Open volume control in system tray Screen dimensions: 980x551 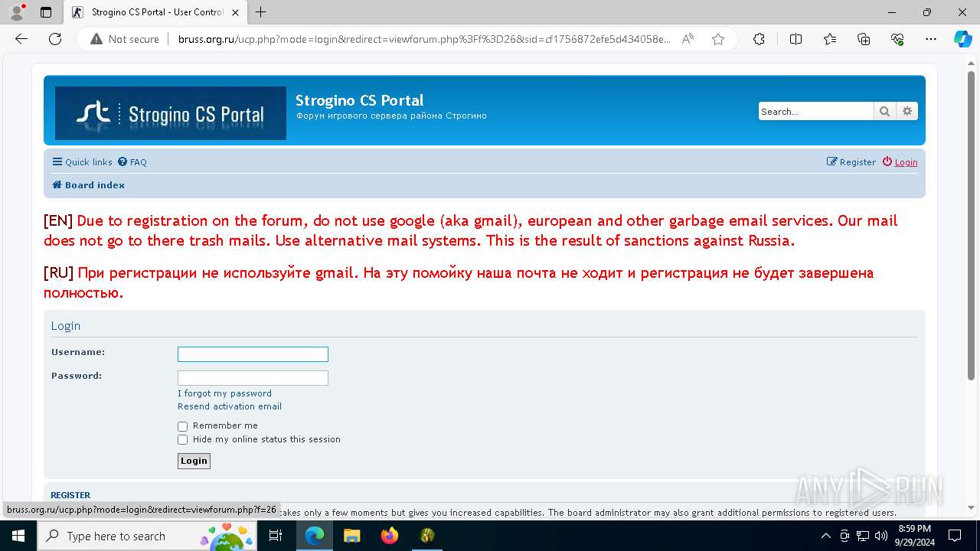tap(881, 536)
